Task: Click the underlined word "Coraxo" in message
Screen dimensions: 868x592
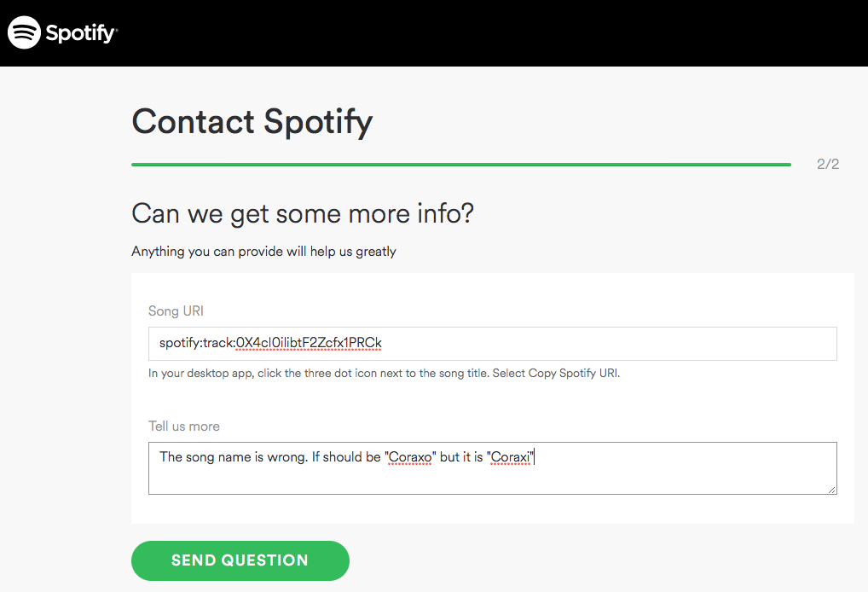Action: (410, 457)
